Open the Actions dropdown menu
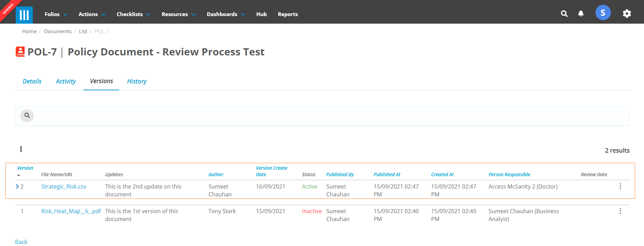Image resolution: width=644 pixels, height=246 pixels. tap(92, 14)
